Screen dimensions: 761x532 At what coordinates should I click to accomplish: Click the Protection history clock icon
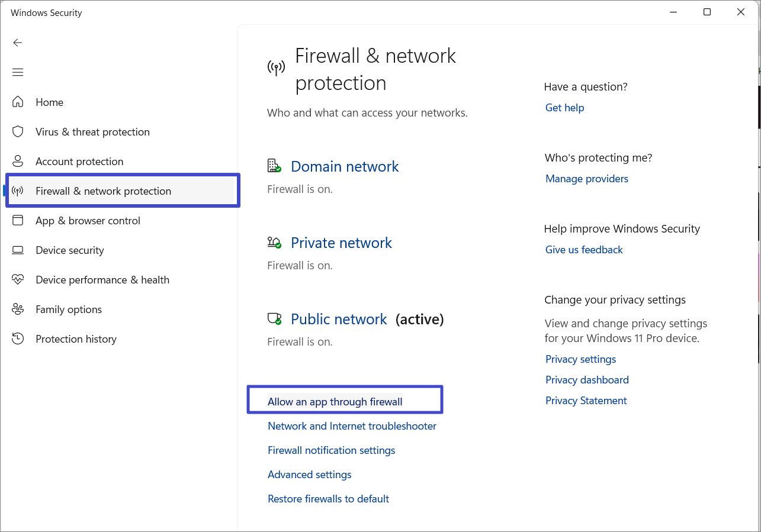click(x=18, y=338)
